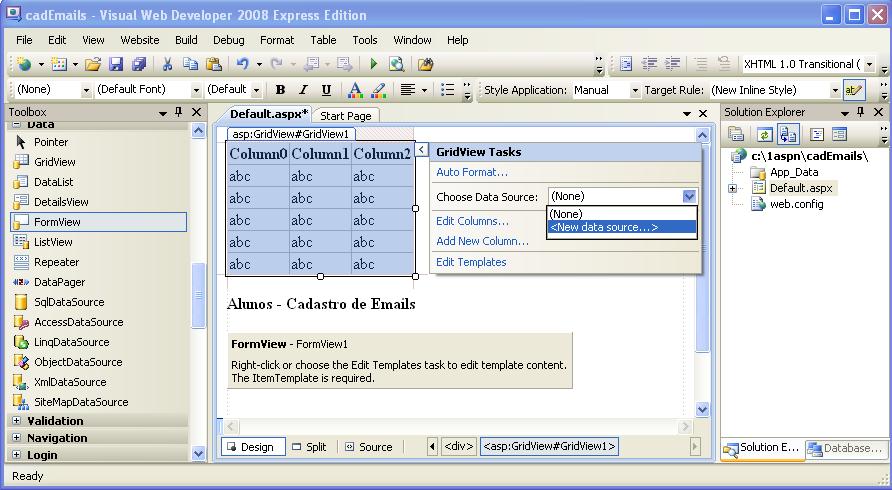
Task: Click the text alignment icon
Action: pyautogui.click(x=407, y=90)
